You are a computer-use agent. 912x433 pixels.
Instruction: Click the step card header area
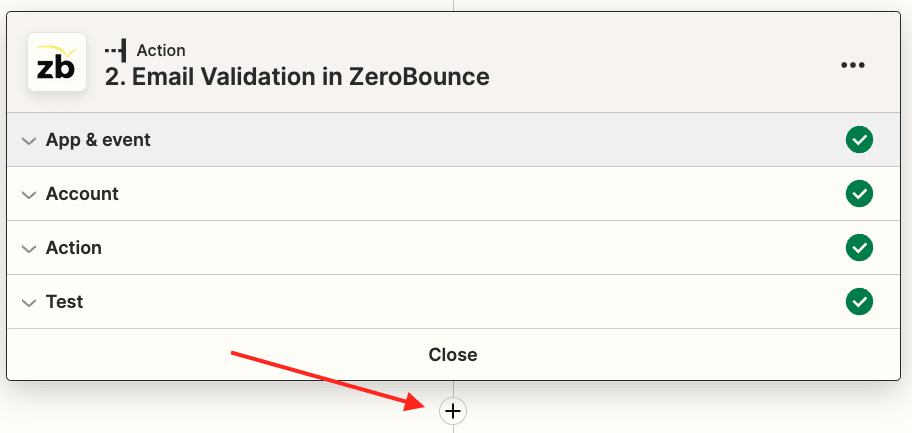tap(650, 62)
